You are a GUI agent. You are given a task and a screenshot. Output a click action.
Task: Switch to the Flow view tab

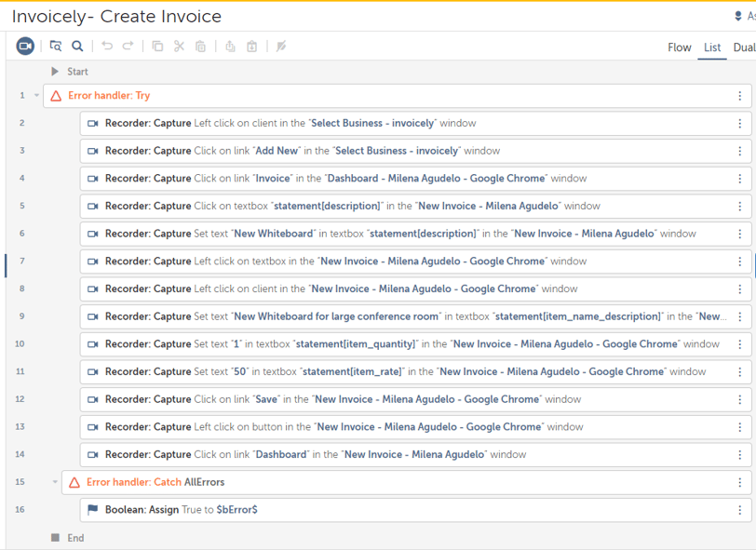pos(680,47)
